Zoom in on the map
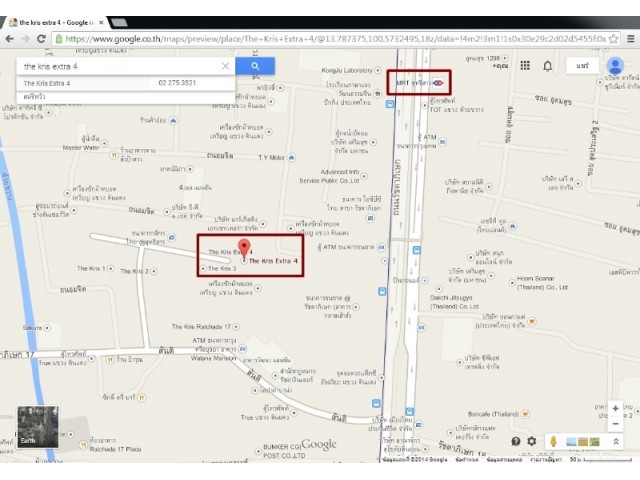The height and width of the screenshot is (480, 640). [x=615, y=408]
